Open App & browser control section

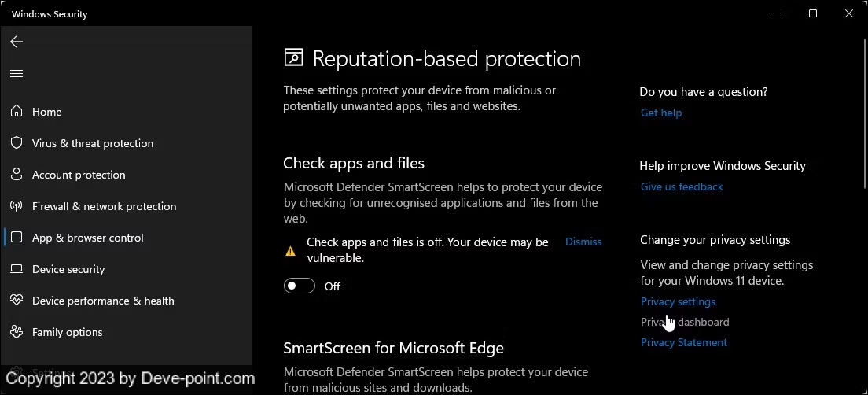pos(87,238)
